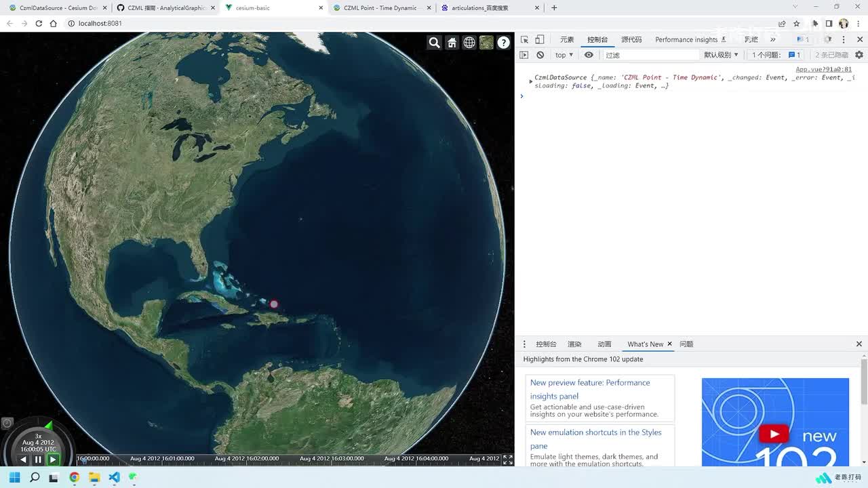
Task: Close the DevTools bottom drawer
Action: tap(859, 344)
